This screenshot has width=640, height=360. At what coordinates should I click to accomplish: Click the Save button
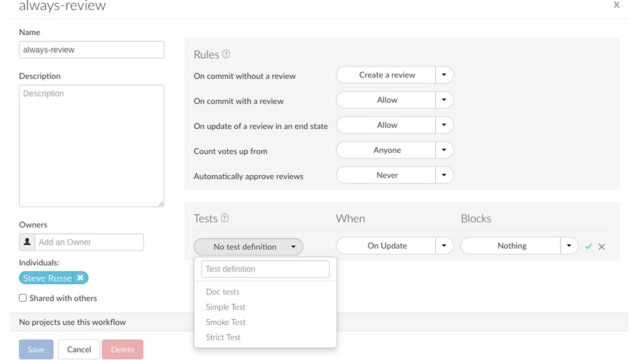point(36,349)
